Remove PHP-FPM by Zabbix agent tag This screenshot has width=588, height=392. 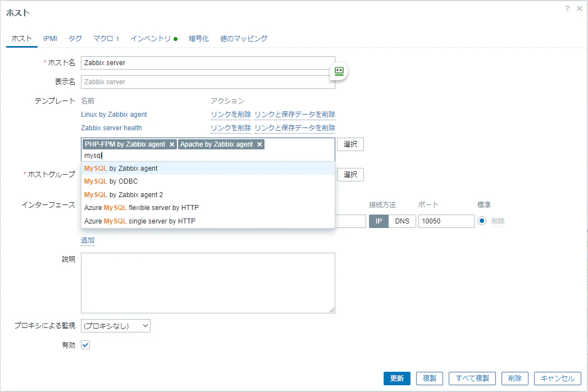coord(172,144)
